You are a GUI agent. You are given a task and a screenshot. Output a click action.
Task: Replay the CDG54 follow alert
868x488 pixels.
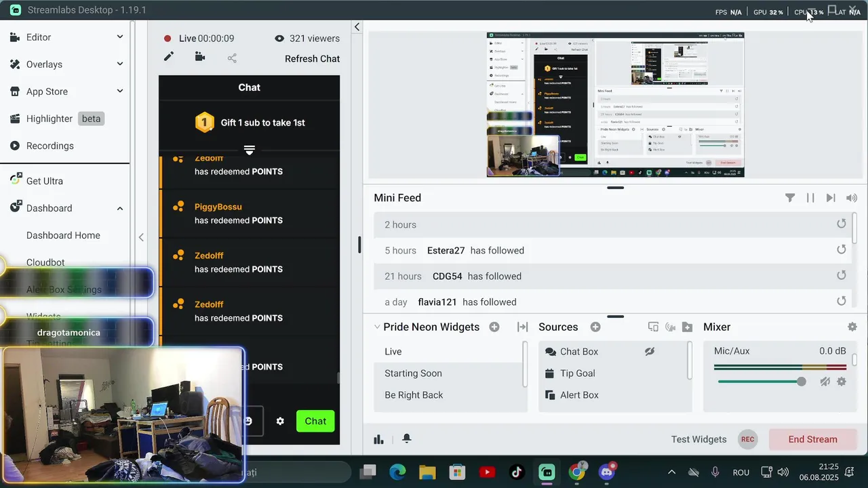click(x=842, y=275)
